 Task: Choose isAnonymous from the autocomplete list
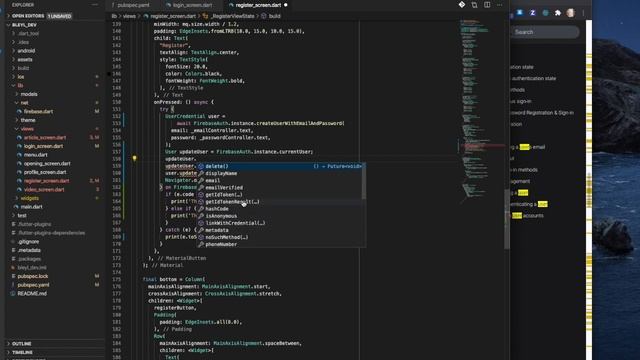pos(280,216)
